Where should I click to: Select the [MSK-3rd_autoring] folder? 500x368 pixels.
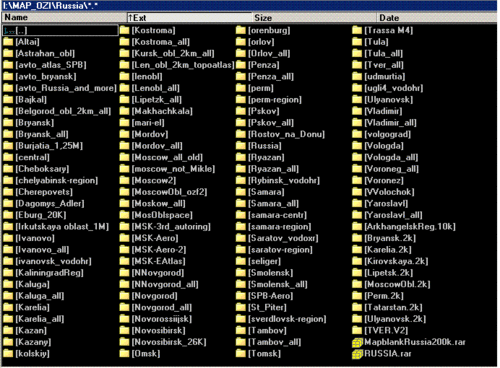[166, 227]
